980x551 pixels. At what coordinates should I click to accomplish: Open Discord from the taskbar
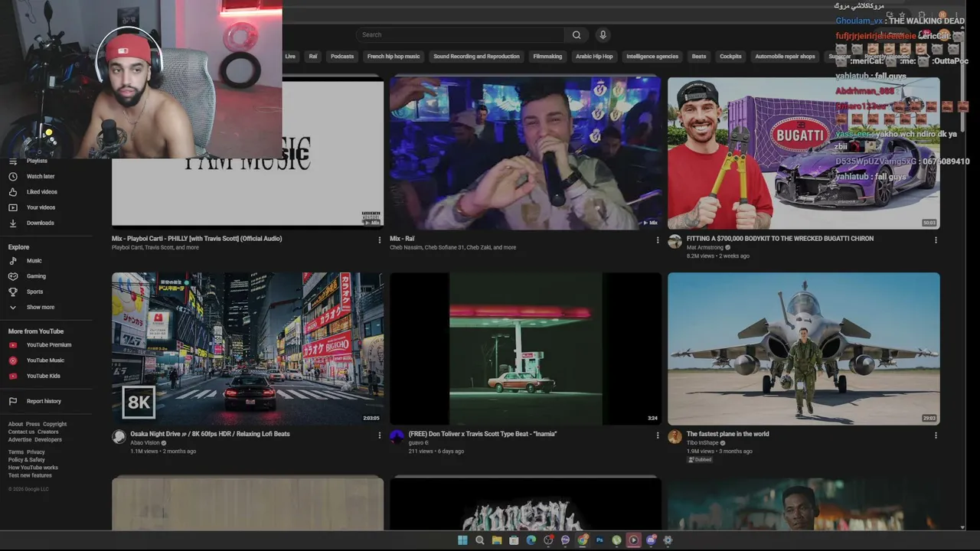pos(651,540)
